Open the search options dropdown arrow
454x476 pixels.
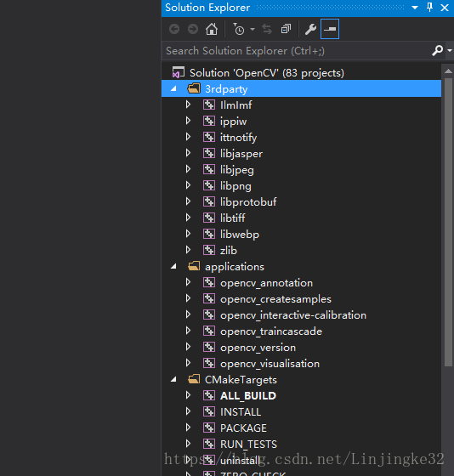450,50
